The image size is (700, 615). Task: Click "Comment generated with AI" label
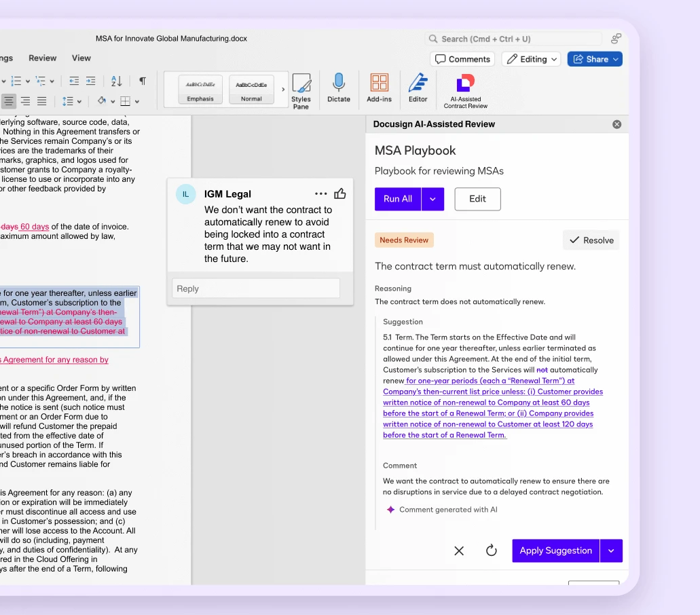[x=448, y=510]
